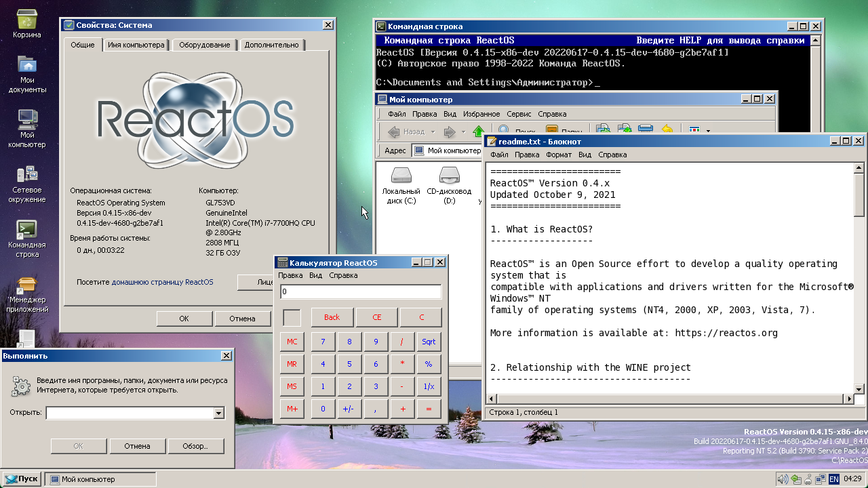The width and height of the screenshot is (868, 488).
Task: Click the Открыть input field in Выполнить
Action: click(x=130, y=413)
